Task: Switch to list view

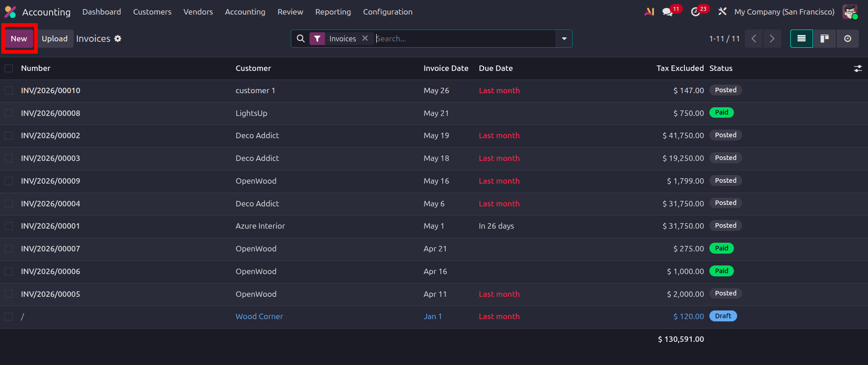Action: [802, 39]
